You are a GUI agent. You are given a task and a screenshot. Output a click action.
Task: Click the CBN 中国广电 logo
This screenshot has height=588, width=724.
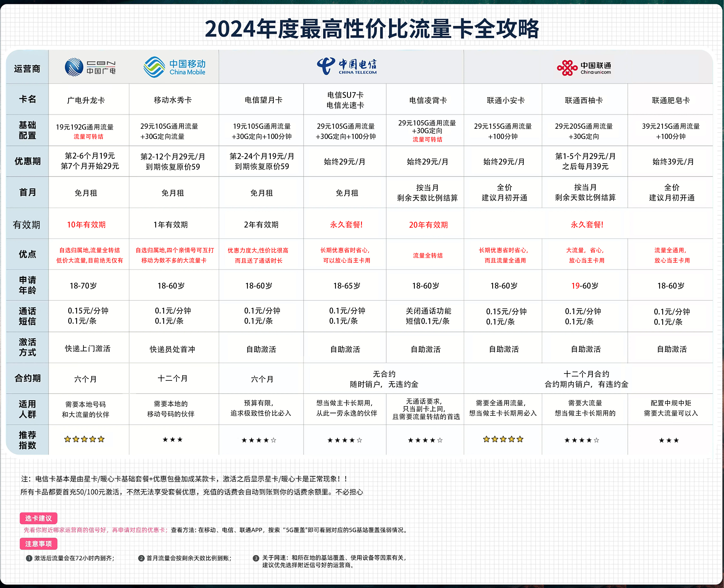point(90,67)
